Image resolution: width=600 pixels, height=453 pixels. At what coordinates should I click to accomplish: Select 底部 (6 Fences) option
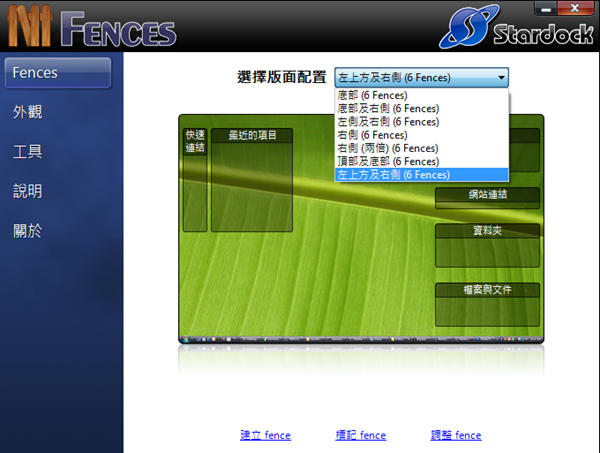pyautogui.click(x=421, y=95)
